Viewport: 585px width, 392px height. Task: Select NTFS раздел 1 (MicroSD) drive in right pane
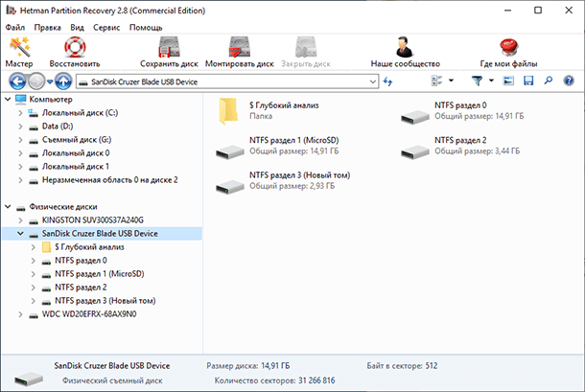pos(277,146)
